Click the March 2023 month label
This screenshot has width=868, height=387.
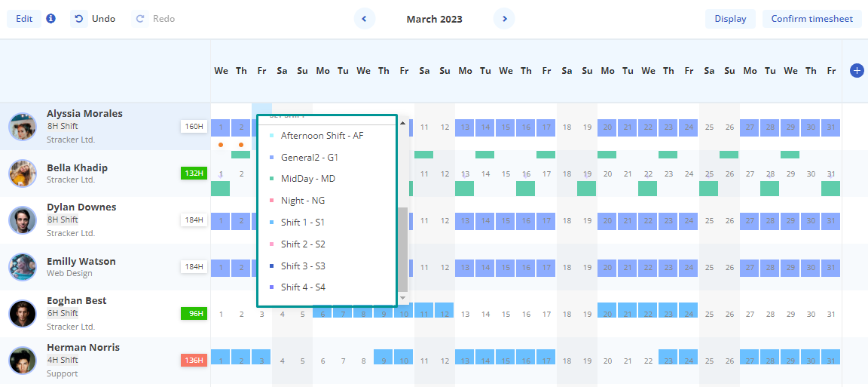click(434, 19)
